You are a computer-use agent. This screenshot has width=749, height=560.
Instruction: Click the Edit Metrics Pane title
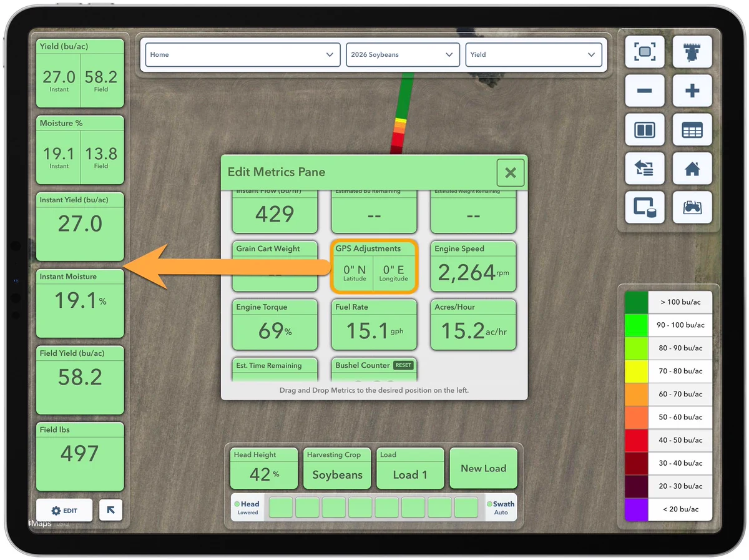click(x=277, y=172)
